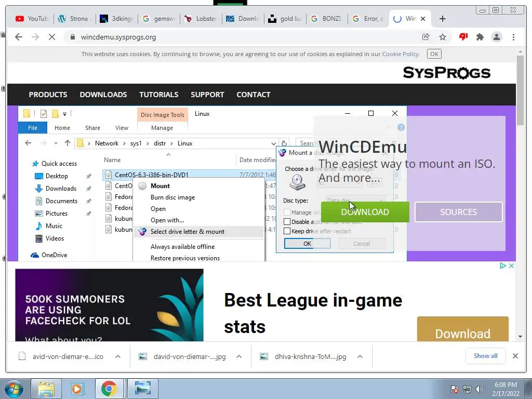Screen dimensions: 532x399
Task: Switch to the 3dking tab
Action: click(x=116, y=19)
